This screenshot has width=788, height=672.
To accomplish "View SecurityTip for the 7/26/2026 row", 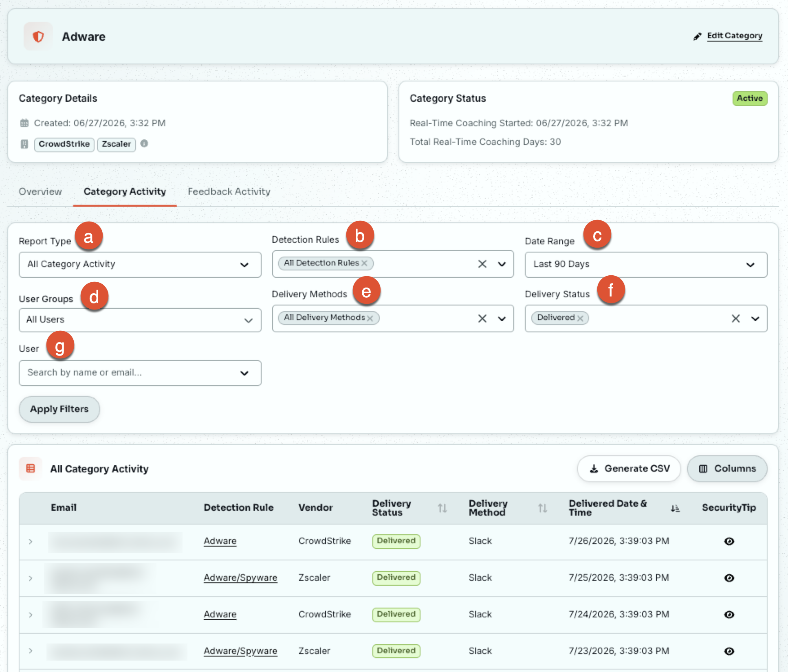I will coord(729,541).
